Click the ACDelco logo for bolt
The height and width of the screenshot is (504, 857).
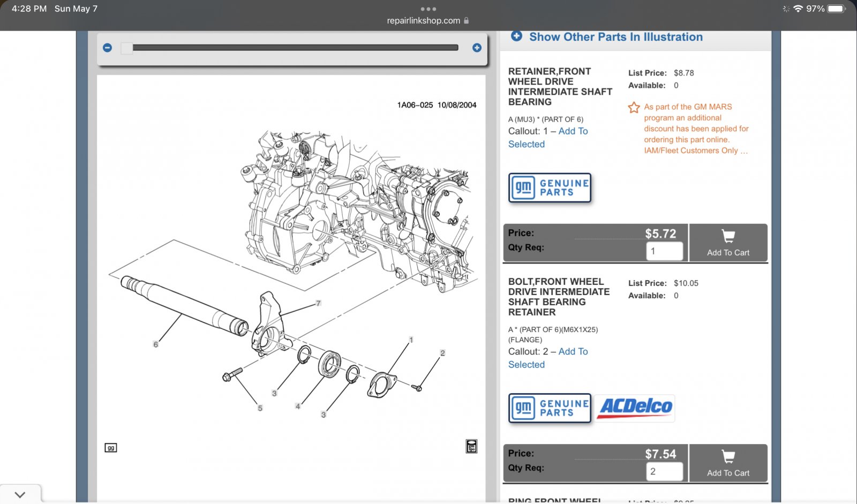(635, 408)
